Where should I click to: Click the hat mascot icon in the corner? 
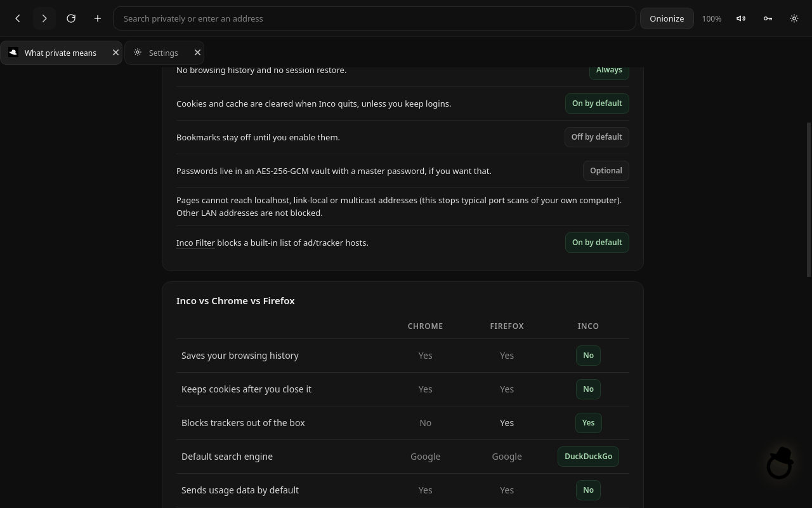pyautogui.click(x=780, y=463)
